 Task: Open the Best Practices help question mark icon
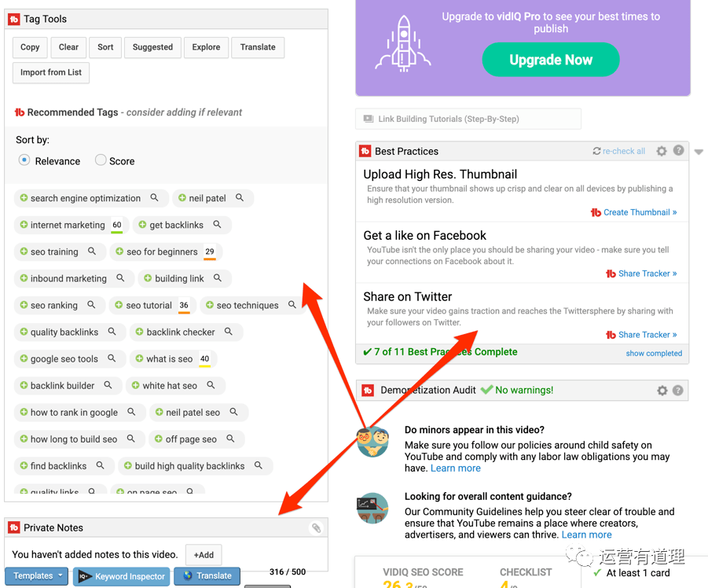click(678, 150)
